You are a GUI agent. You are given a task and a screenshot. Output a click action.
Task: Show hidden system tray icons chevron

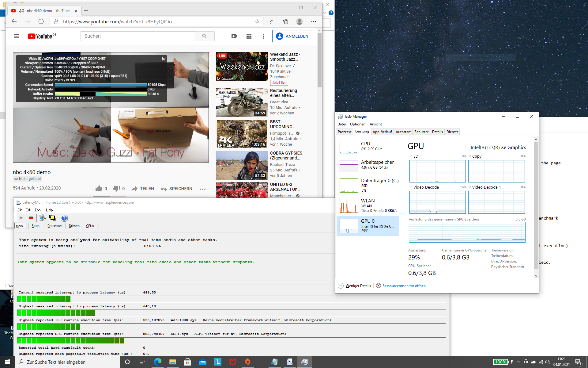(x=518, y=362)
